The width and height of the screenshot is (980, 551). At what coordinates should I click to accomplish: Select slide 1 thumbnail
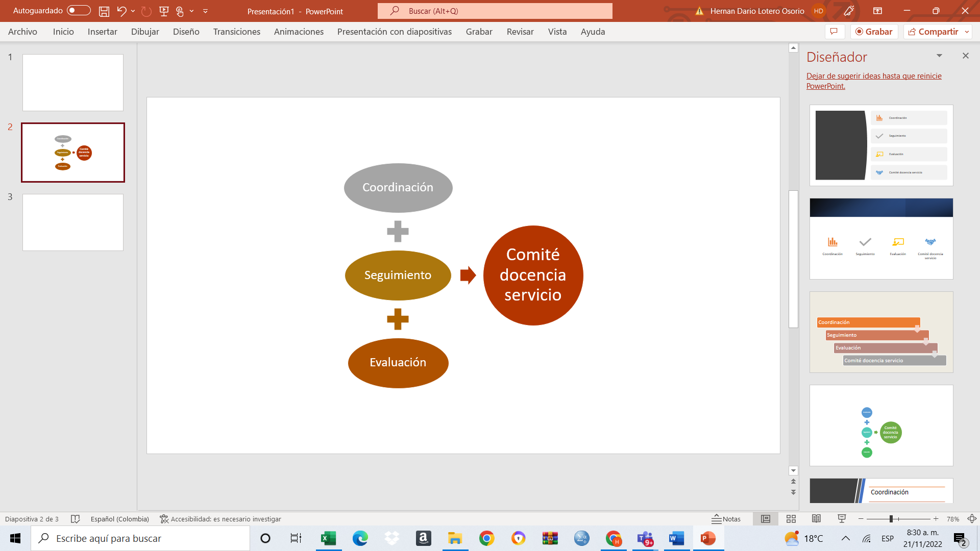point(73,83)
